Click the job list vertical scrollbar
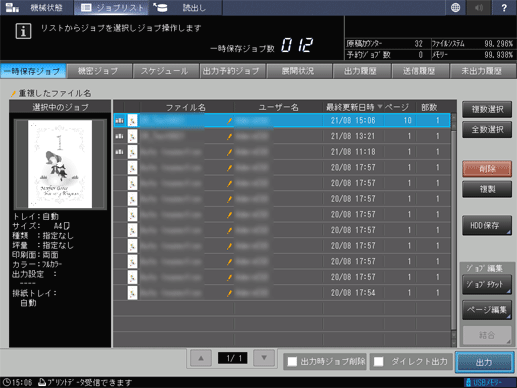 click(453, 230)
